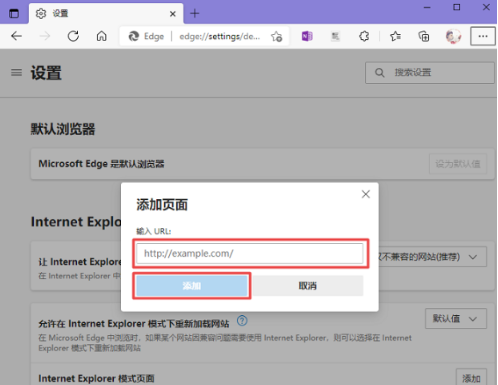Click the 搜索设置 search field

[x=430, y=72]
